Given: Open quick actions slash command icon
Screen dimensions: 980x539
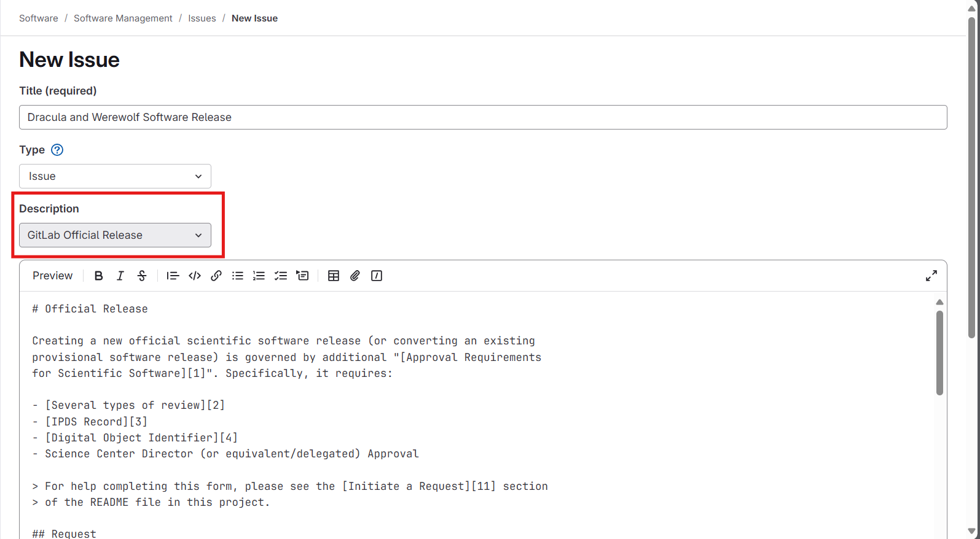Looking at the screenshot, I should click(x=377, y=276).
